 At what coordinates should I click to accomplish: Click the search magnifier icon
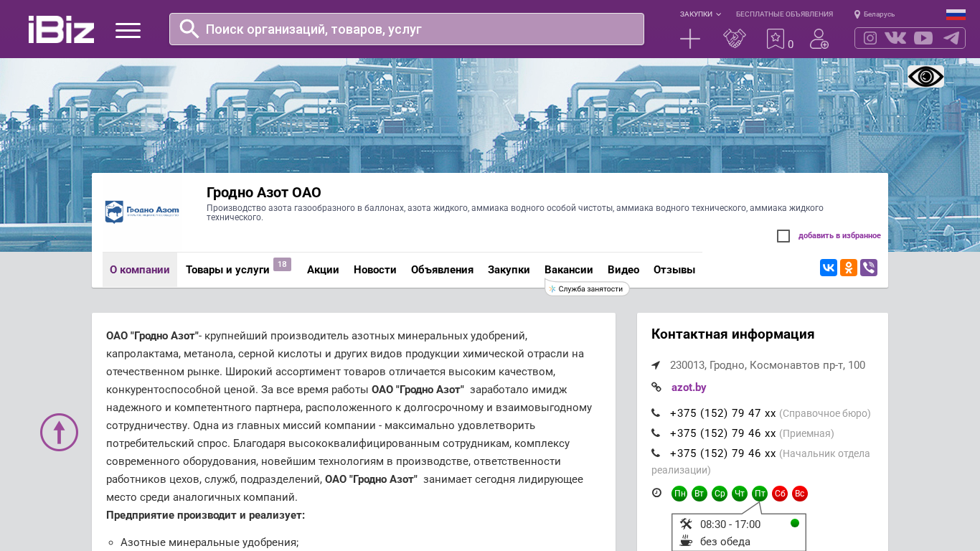coord(189,29)
